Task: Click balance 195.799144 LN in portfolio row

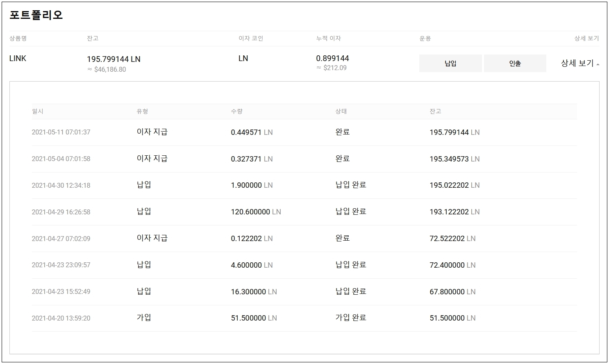Action: point(114,59)
